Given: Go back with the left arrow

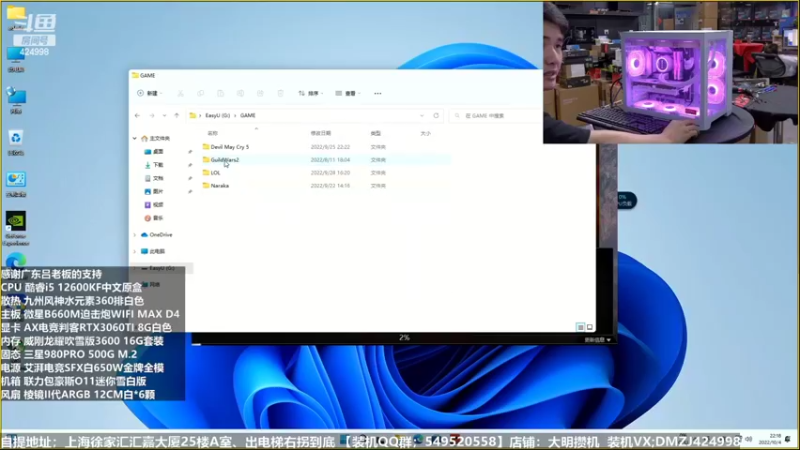Looking at the screenshot, I should coord(137,116).
